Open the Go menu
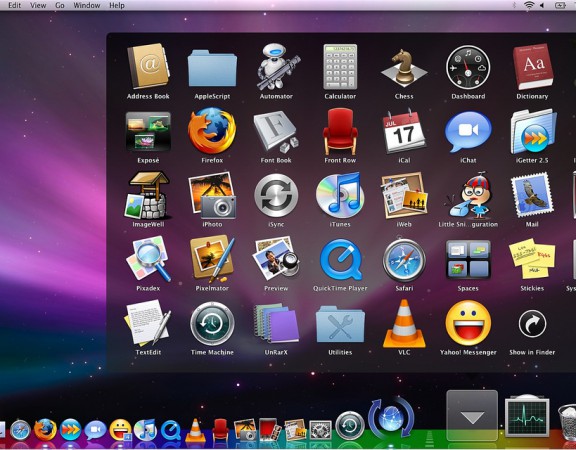 (60, 5)
